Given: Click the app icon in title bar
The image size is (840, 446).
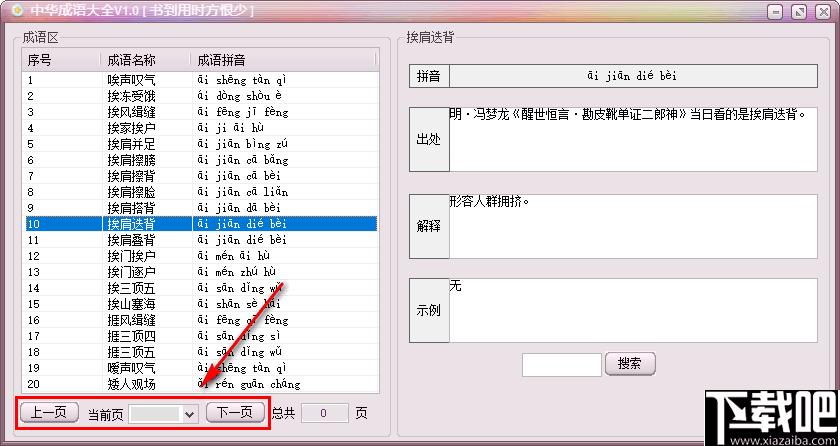Looking at the screenshot, I should 18,10.
